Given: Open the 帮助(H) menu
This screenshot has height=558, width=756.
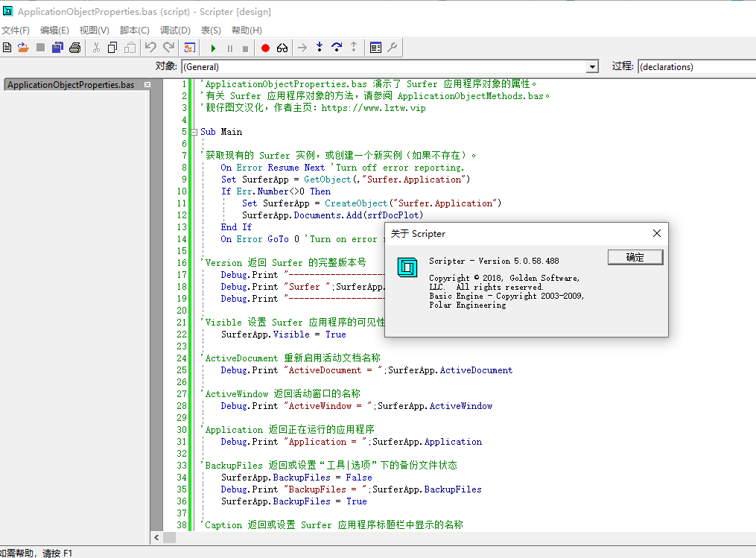Looking at the screenshot, I should tap(247, 31).
